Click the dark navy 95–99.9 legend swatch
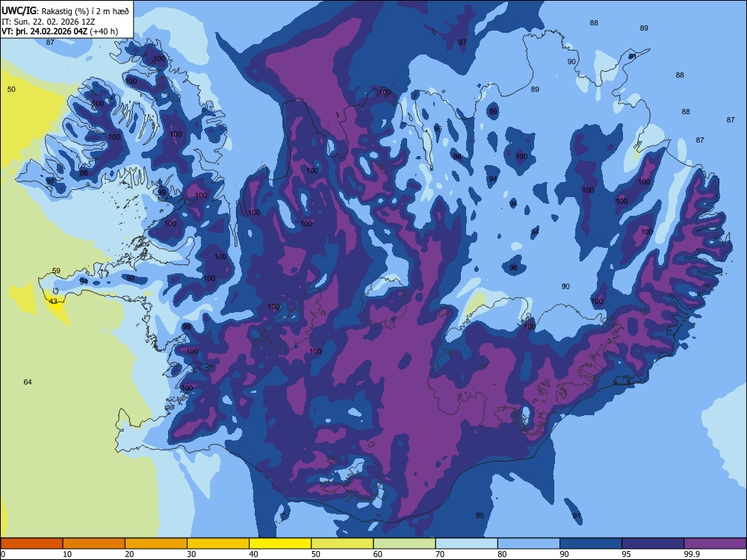The image size is (747, 560). tap(653, 544)
